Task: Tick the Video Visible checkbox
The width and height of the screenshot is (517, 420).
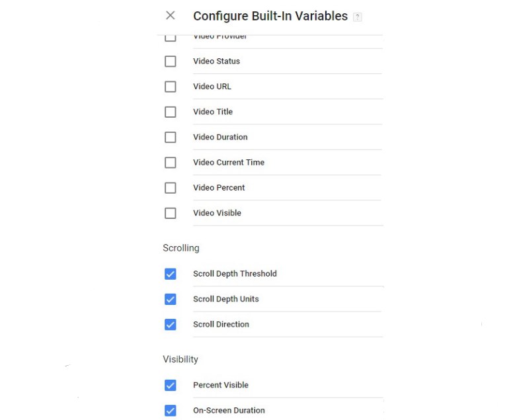Action: pyautogui.click(x=170, y=213)
